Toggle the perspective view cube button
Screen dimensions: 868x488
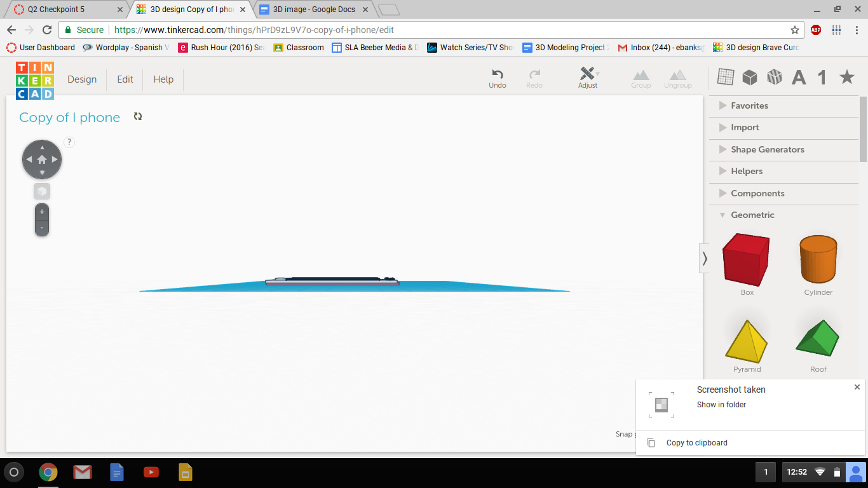(x=42, y=191)
